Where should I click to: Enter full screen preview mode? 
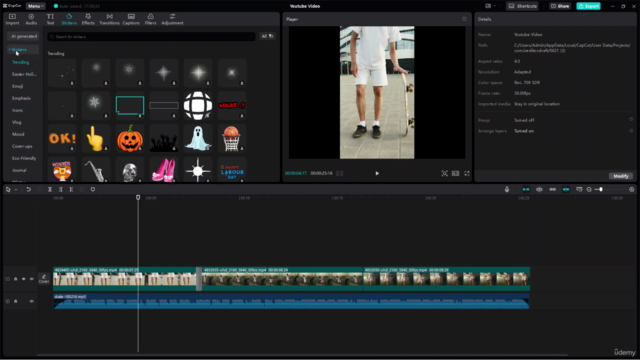click(x=467, y=173)
